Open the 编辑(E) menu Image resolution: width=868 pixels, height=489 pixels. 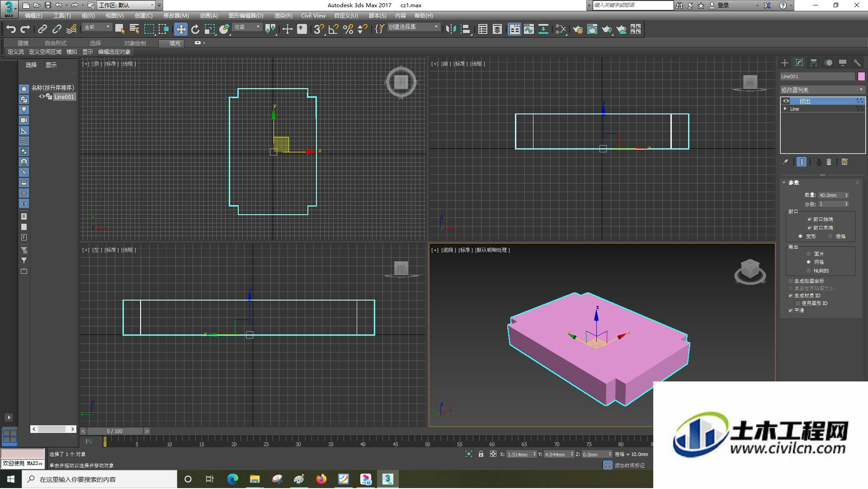(33, 16)
